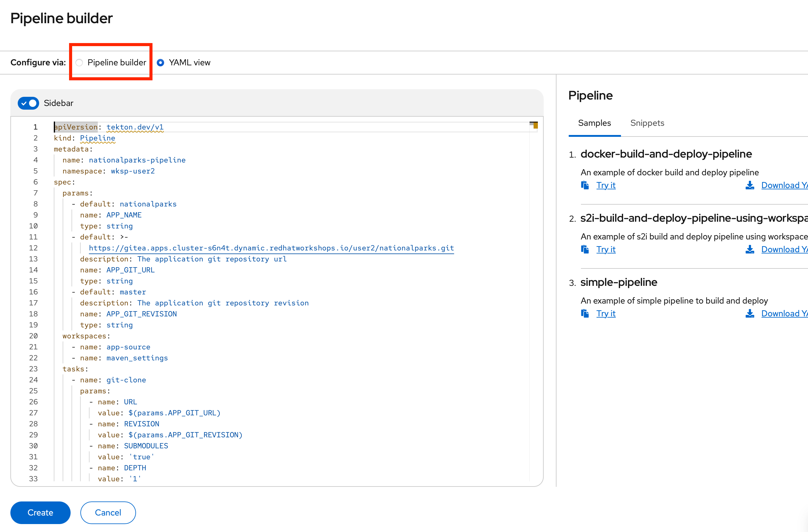Try the simple-pipeline sample
The image size is (808, 532).
pyautogui.click(x=606, y=314)
